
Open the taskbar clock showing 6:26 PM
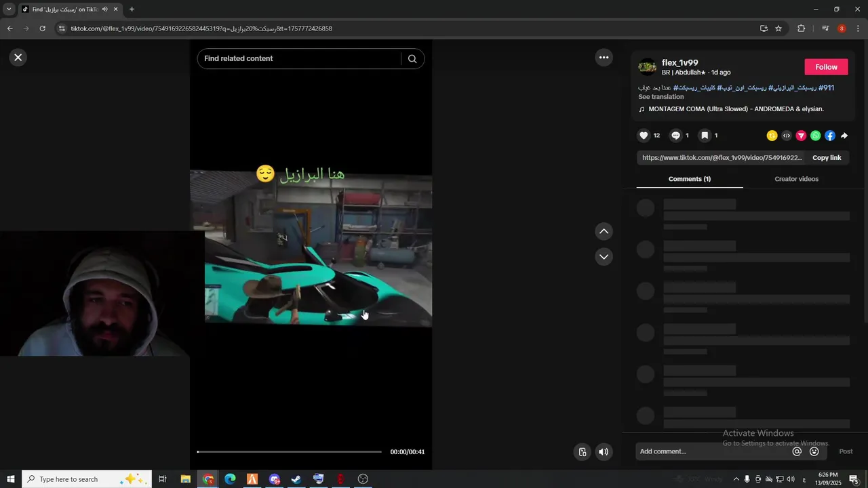[x=828, y=479]
